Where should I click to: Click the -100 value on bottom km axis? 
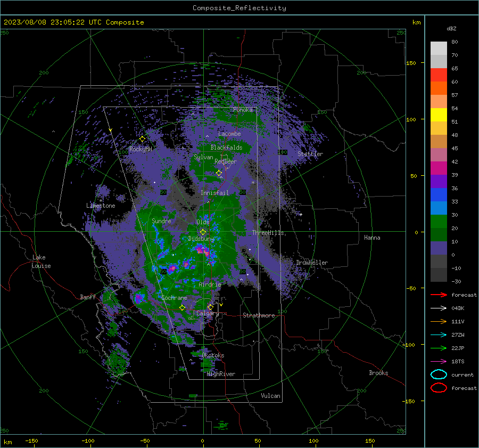tap(88, 441)
